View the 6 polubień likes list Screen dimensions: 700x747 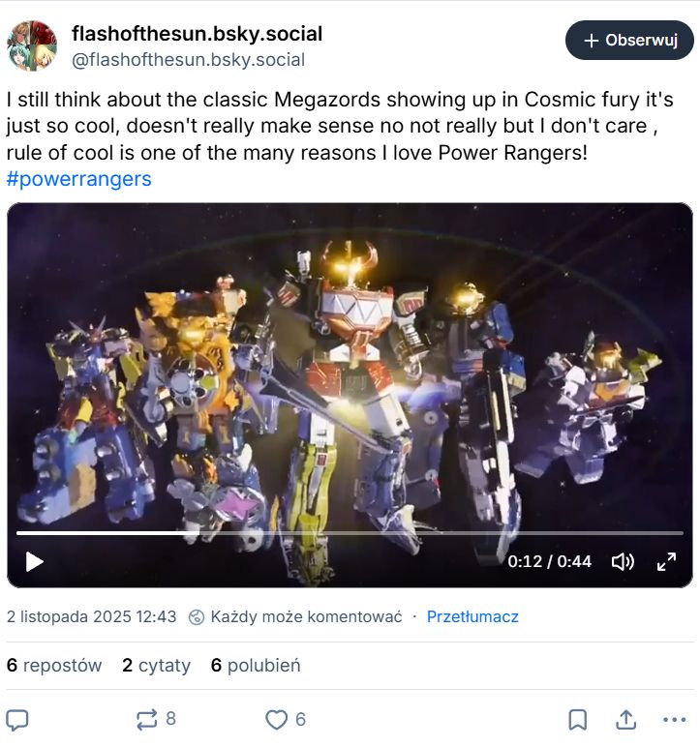[256, 665]
